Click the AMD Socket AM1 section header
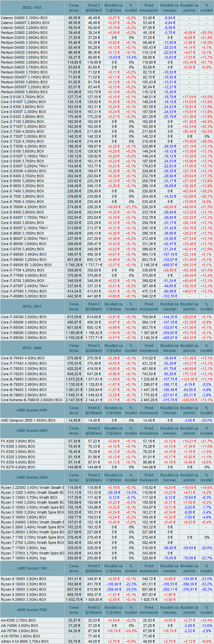214x644 pixels. coord(32,410)
